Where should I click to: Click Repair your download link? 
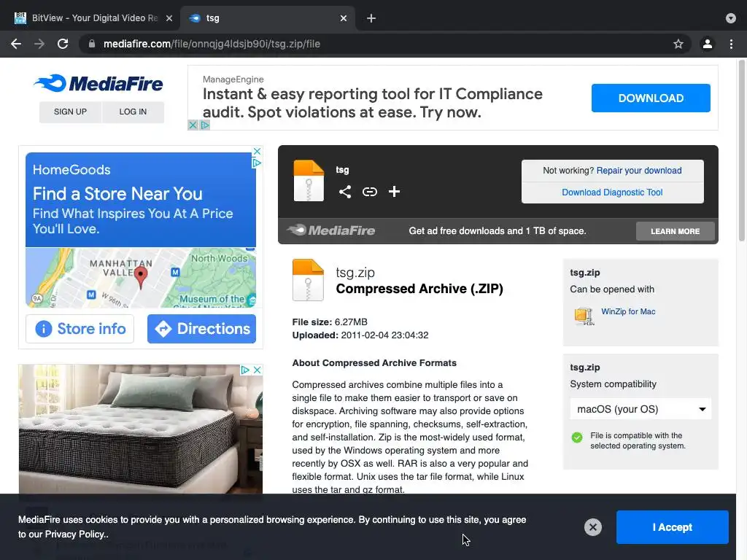pos(639,171)
